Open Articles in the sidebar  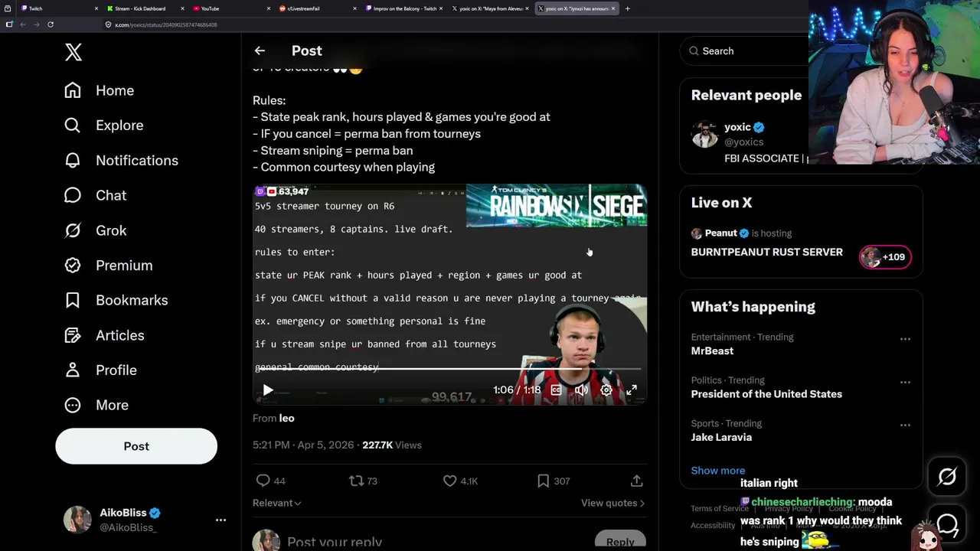(105, 335)
